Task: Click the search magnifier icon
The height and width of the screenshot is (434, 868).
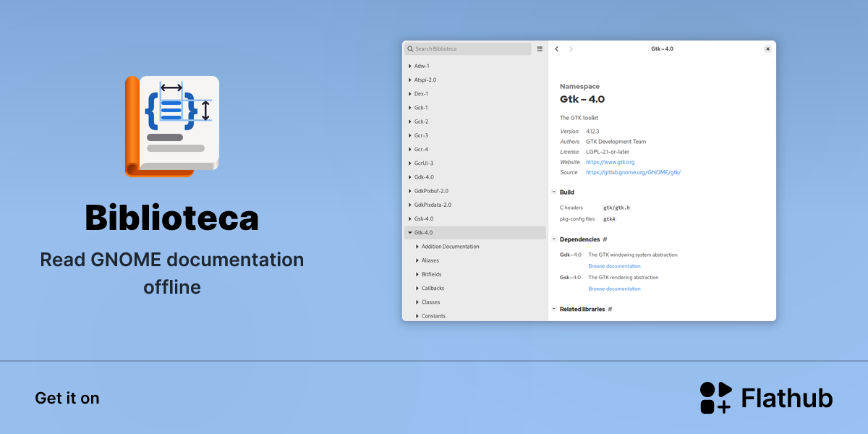Action: [410, 49]
